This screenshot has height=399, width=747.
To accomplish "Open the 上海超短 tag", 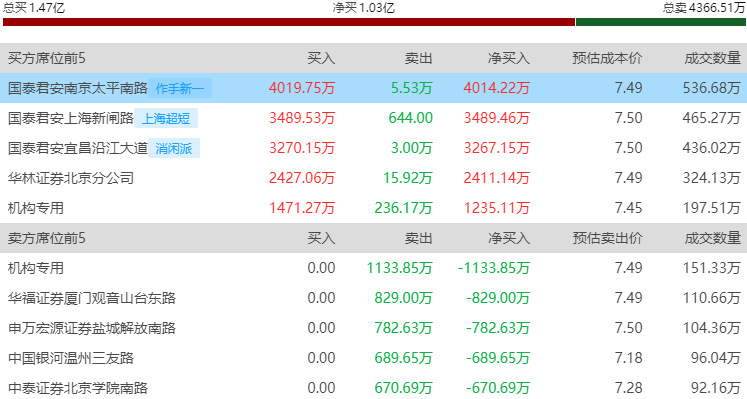I will tap(166, 119).
